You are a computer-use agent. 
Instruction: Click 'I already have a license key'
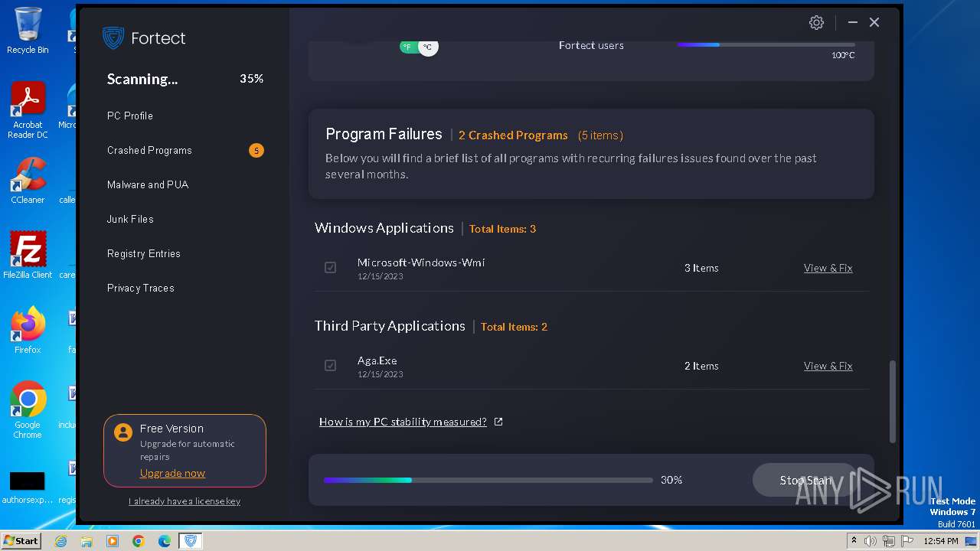[185, 501]
